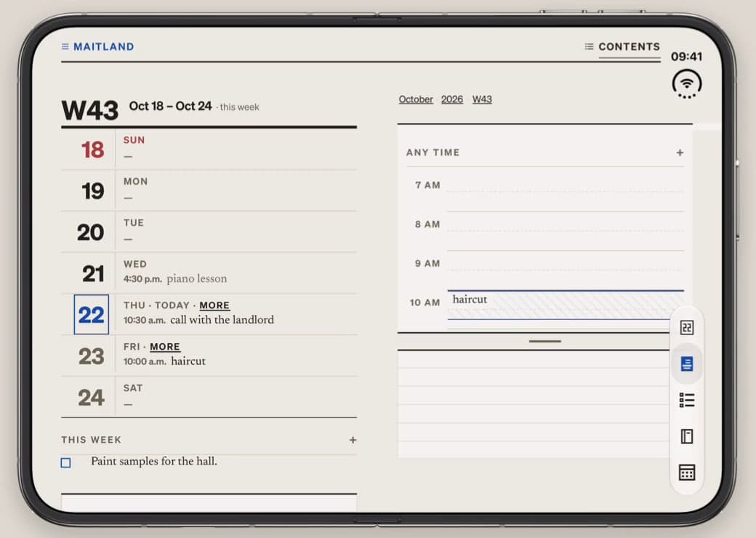Image resolution: width=756 pixels, height=538 pixels.
Task: Open the notebook icon in side toolbar
Action: (686, 436)
